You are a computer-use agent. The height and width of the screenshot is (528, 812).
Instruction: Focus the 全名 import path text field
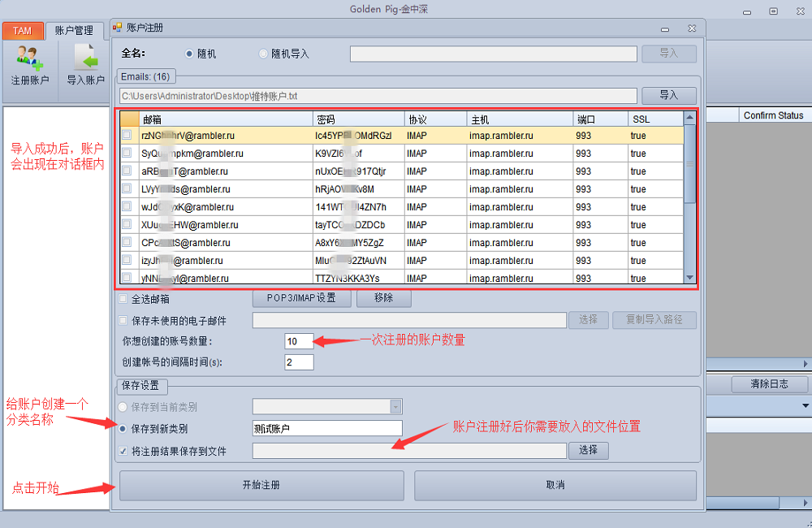pos(494,54)
